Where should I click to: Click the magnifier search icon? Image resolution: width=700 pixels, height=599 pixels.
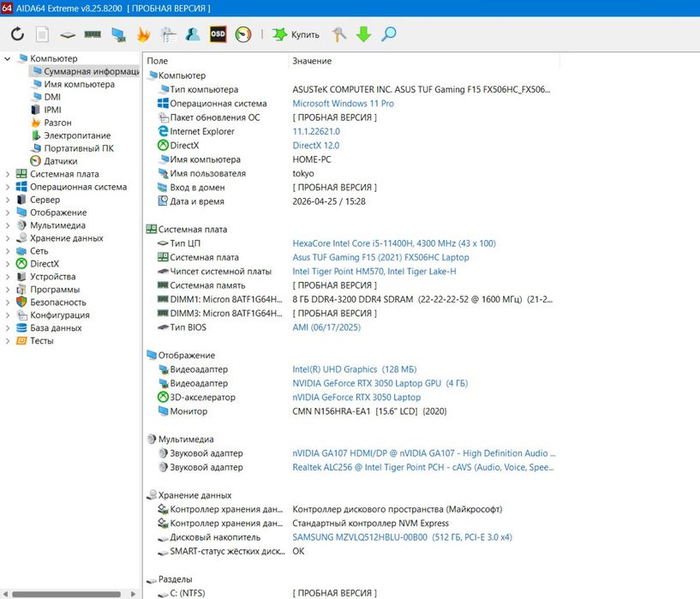coord(389,34)
